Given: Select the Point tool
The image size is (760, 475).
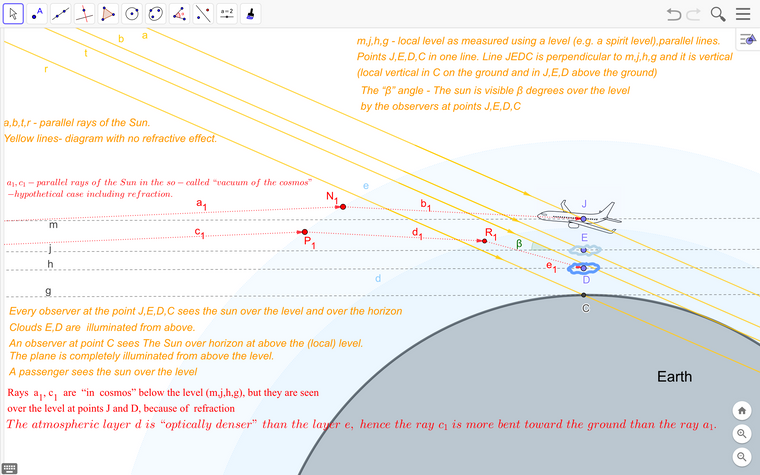Looking at the screenshot, I should 37,14.
